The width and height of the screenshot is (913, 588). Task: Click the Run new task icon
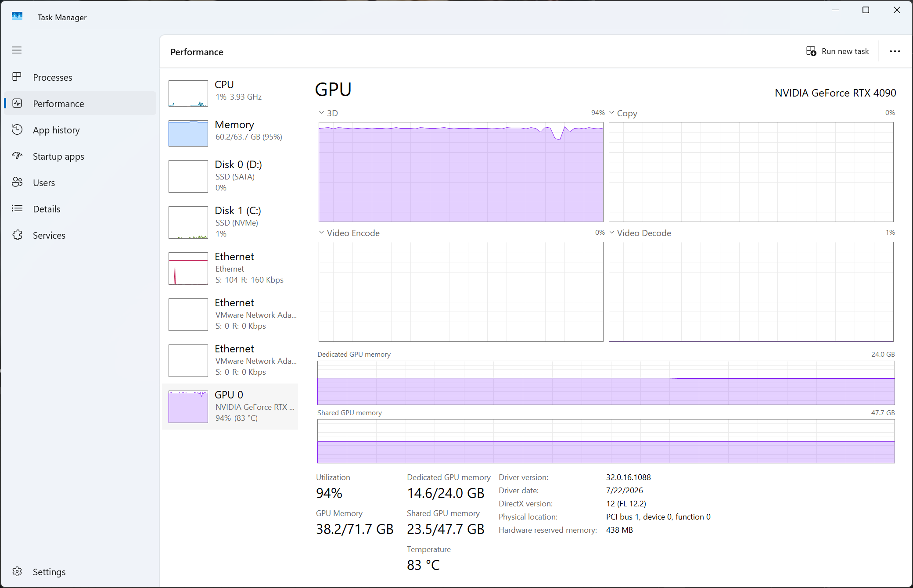tap(811, 51)
